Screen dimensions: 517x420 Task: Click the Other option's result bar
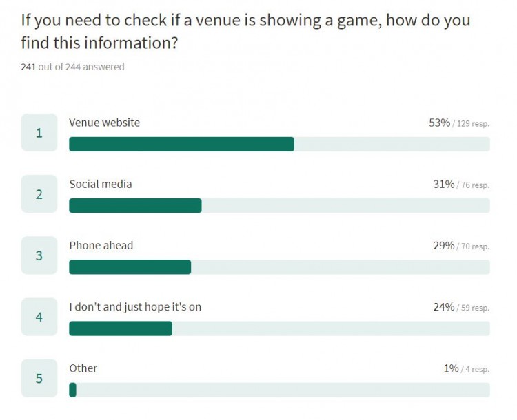tap(279, 390)
